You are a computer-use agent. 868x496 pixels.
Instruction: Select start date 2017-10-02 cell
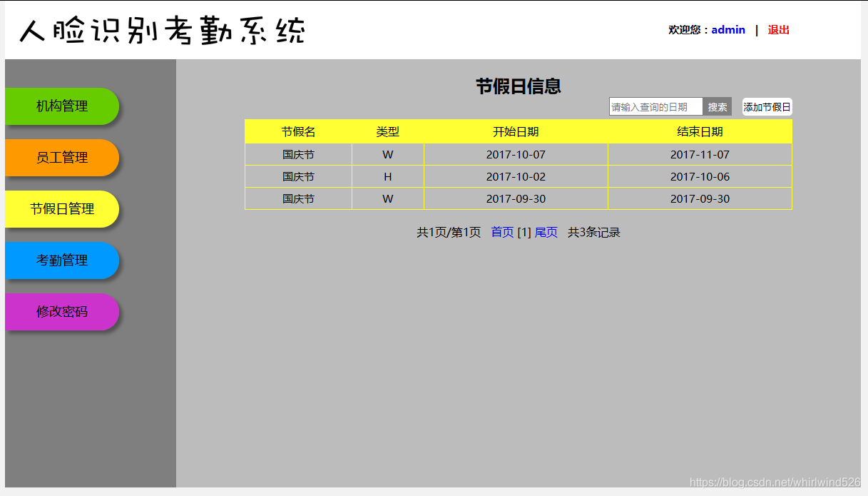(516, 177)
